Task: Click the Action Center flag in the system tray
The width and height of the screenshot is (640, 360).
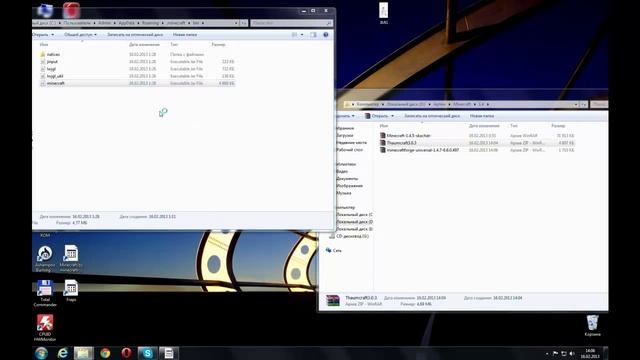Action: (555, 353)
